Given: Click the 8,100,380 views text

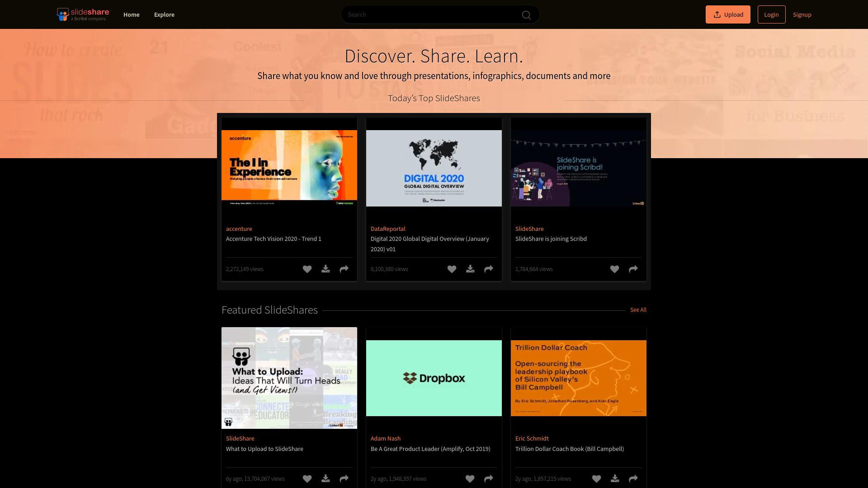Looking at the screenshot, I should (389, 269).
